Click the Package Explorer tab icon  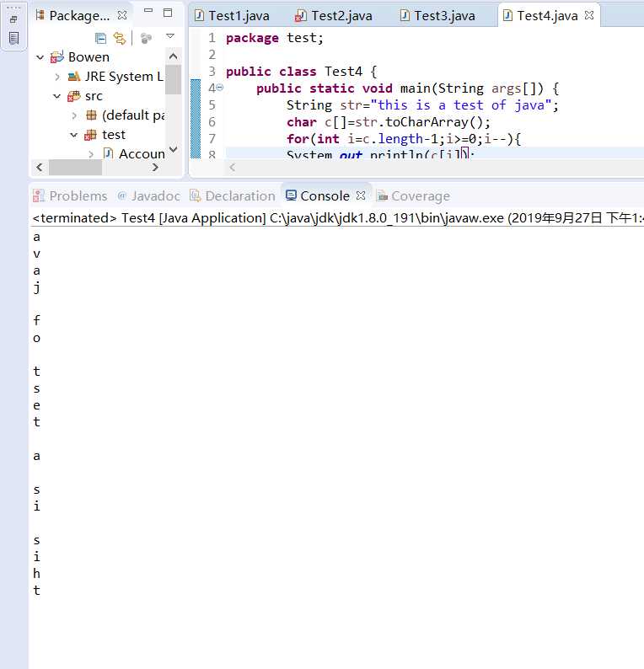(40, 15)
